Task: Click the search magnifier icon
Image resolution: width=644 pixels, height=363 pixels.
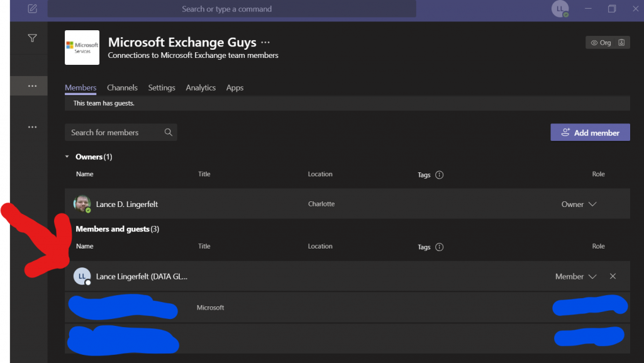Action: click(x=169, y=132)
